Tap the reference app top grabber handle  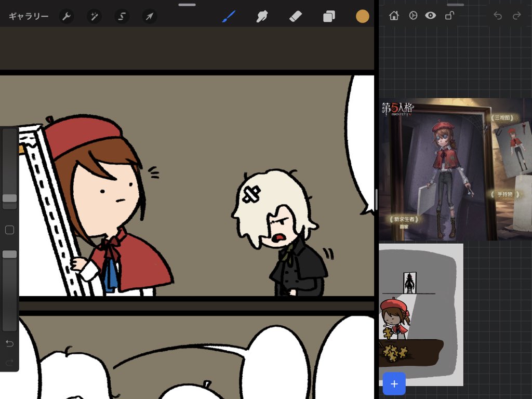point(455,5)
